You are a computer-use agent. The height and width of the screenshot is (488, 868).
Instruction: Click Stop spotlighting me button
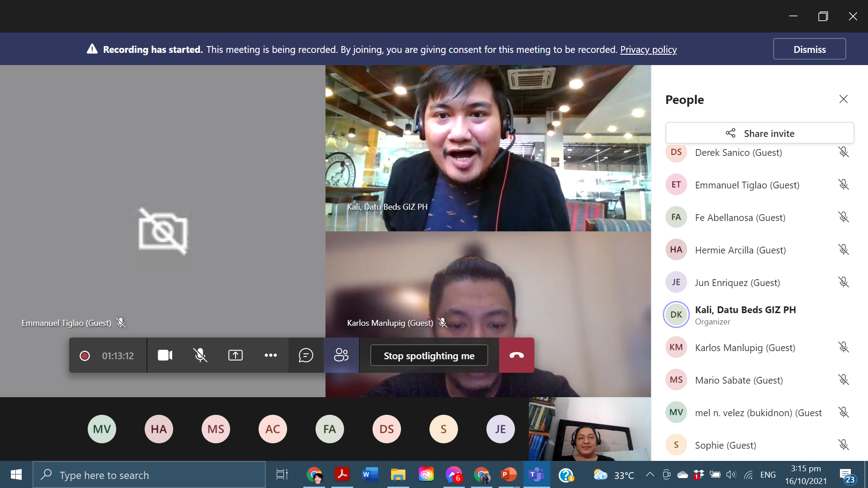pos(429,356)
